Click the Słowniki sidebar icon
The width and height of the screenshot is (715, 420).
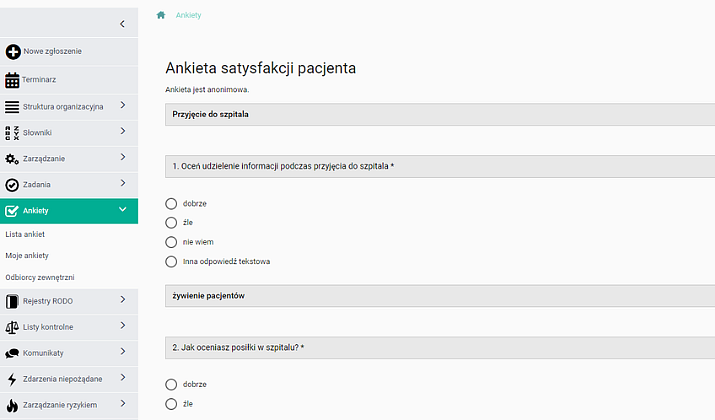click(x=12, y=132)
